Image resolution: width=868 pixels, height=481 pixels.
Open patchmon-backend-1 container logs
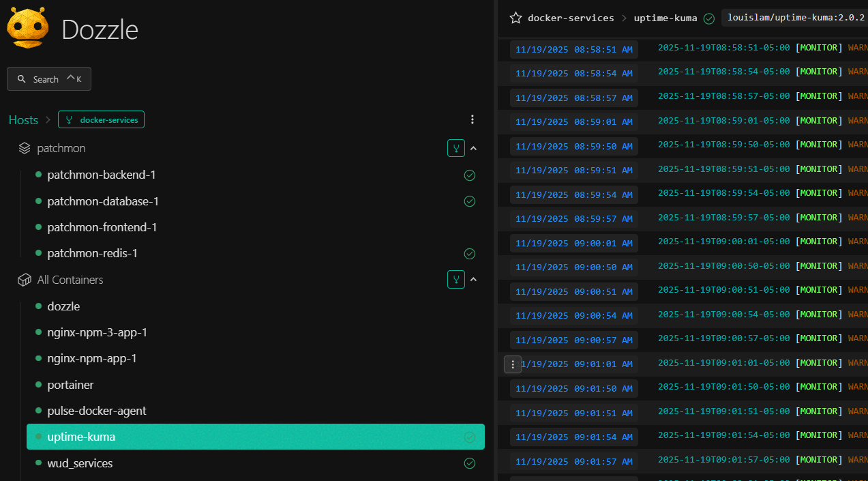tap(102, 175)
